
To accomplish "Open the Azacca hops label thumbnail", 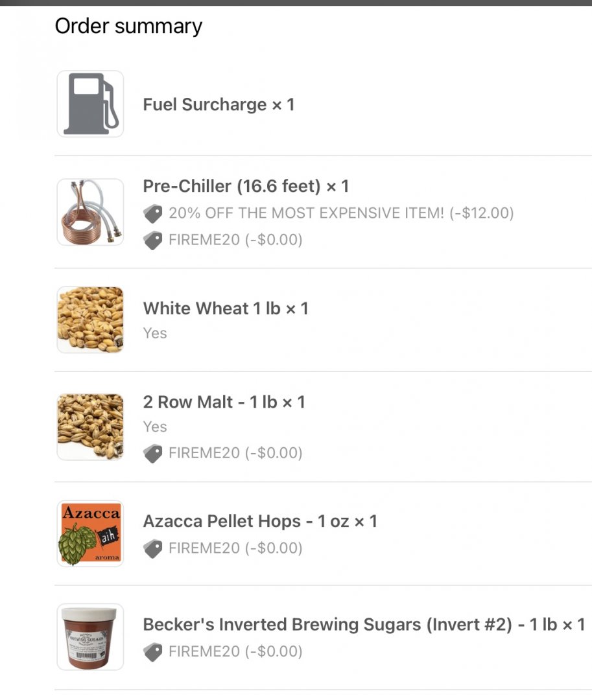I will point(90,533).
